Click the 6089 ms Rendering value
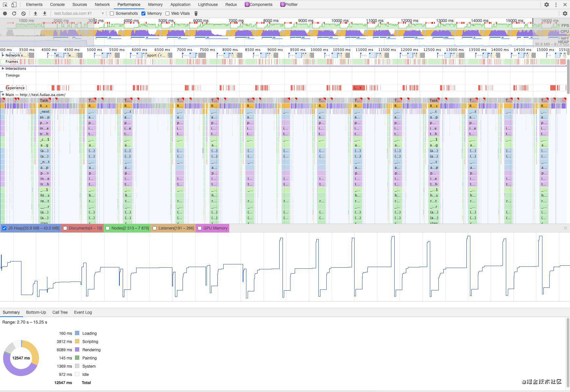This screenshot has width=570, height=392. click(64, 350)
